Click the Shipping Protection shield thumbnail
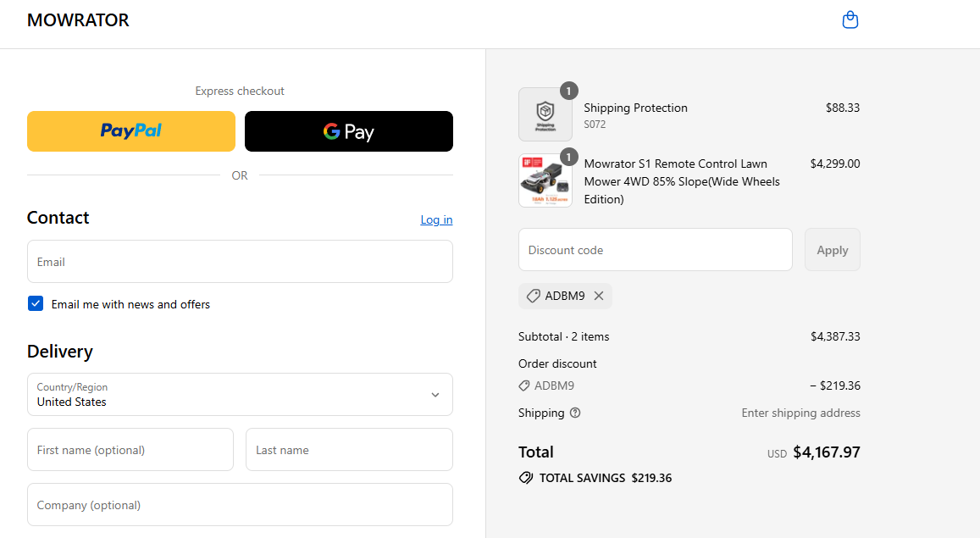The height and width of the screenshot is (538, 980). pos(545,114)
